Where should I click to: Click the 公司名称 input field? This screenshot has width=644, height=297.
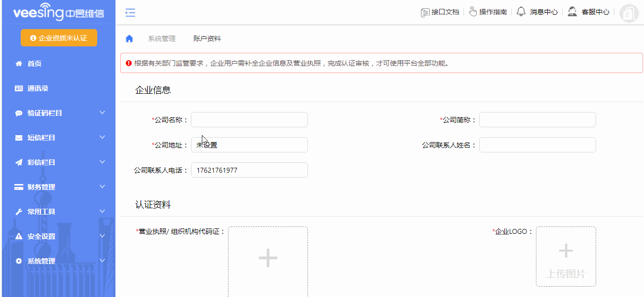249,119
